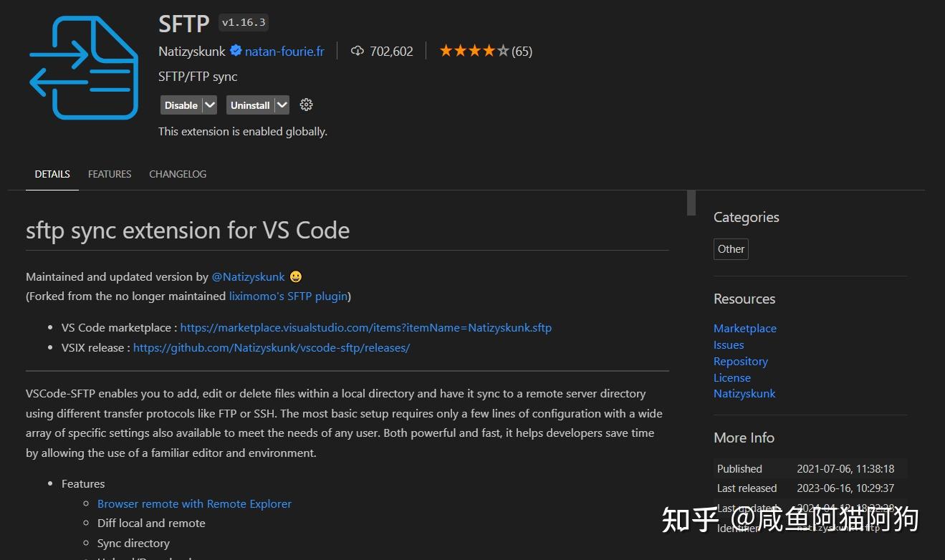
Task: Expand the Uninstall button dropdown arrow
Action: (281, 105)
